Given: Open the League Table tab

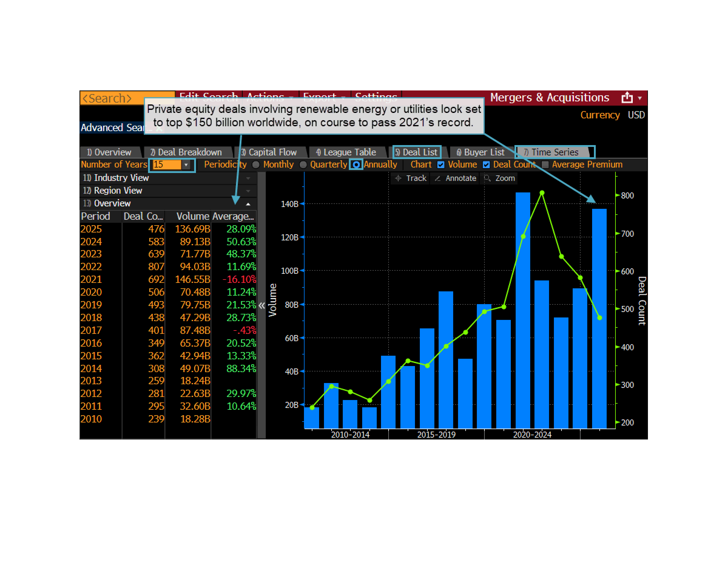Looking at the screenshot, I should click(x=346, y=152).
